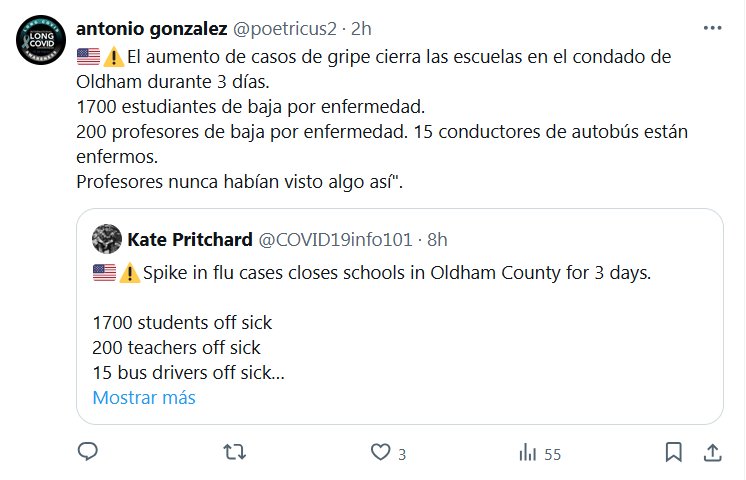The image size is (746, 480).
Task: Open Kate Pritchard's profile picture
Action: click(106, 239)
